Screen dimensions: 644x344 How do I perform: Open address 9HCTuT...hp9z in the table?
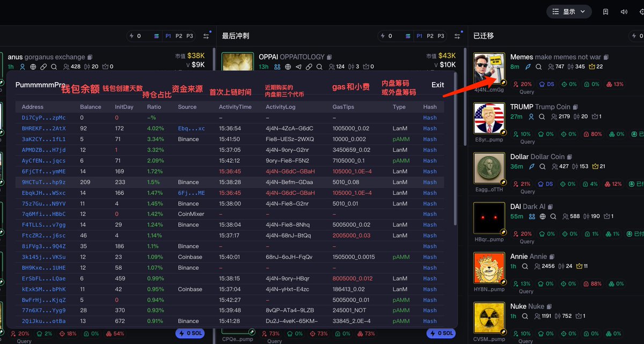point(43,182)
